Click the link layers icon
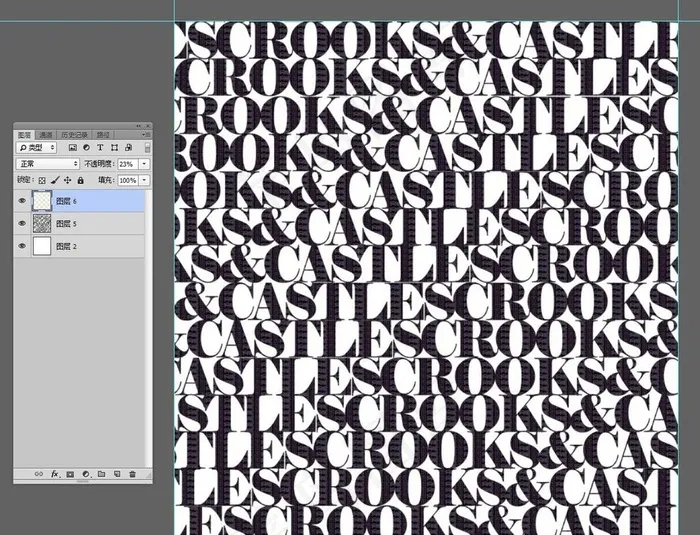 click(x=39, y=474)
